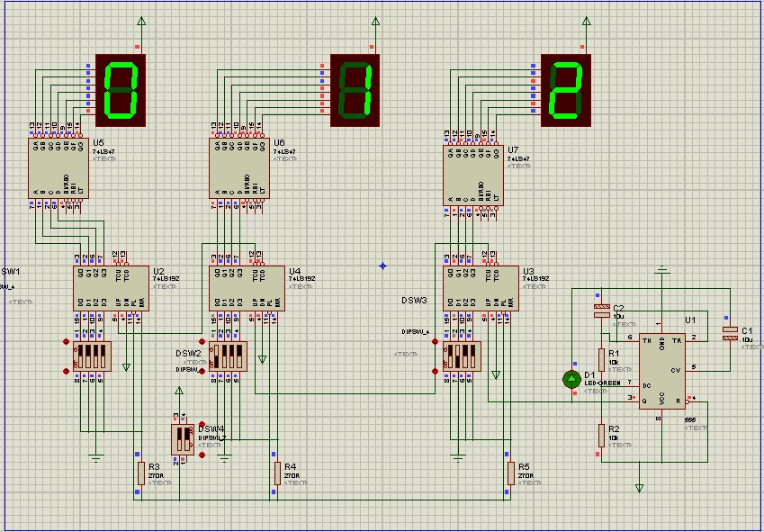Click upper red actuator of DSW2
Image resolution: width=764 pixels, height=532 pixels.
tap(202, 342)
